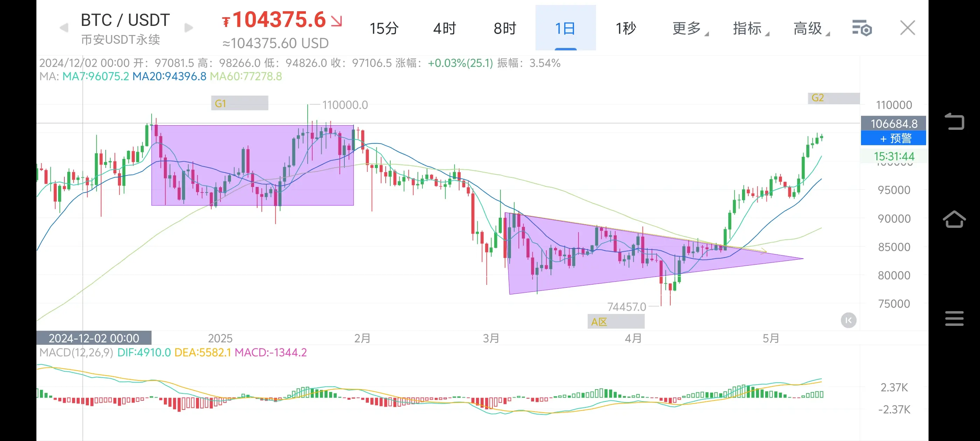Select the G2 label tag
This screenshot has width=980, height=441.
pos(834,98)
